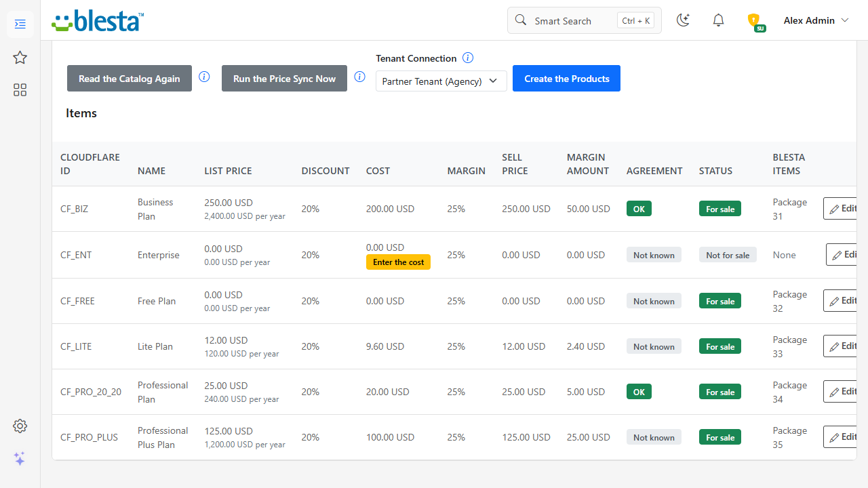Edit the Professional Plan row CF_PRO_20_20
Viewport: 868px width, 488px height.
841,392
